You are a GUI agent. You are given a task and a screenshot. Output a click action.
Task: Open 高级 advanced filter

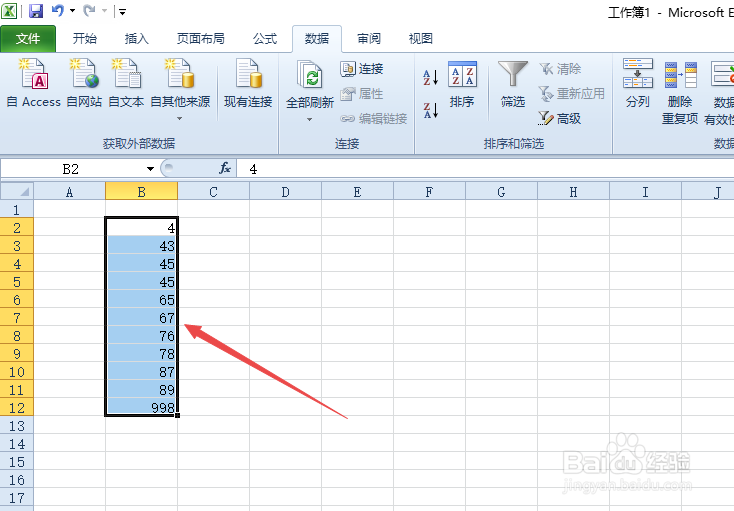(x=560, y=118)
